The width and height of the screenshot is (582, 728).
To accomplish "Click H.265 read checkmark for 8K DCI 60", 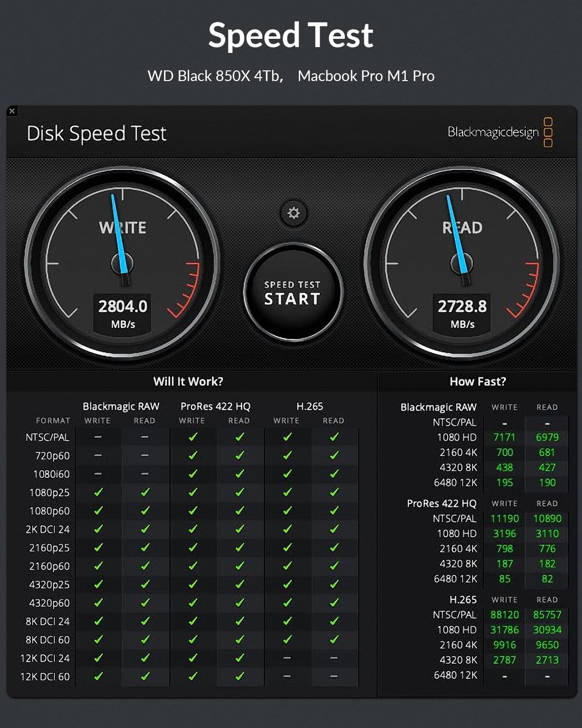I will [x=334, y=640].
